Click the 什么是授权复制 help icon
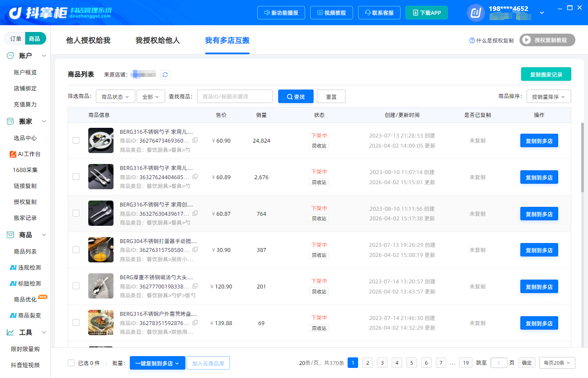The width and height of the screenshot is (588, 378). tap(472, 40)
